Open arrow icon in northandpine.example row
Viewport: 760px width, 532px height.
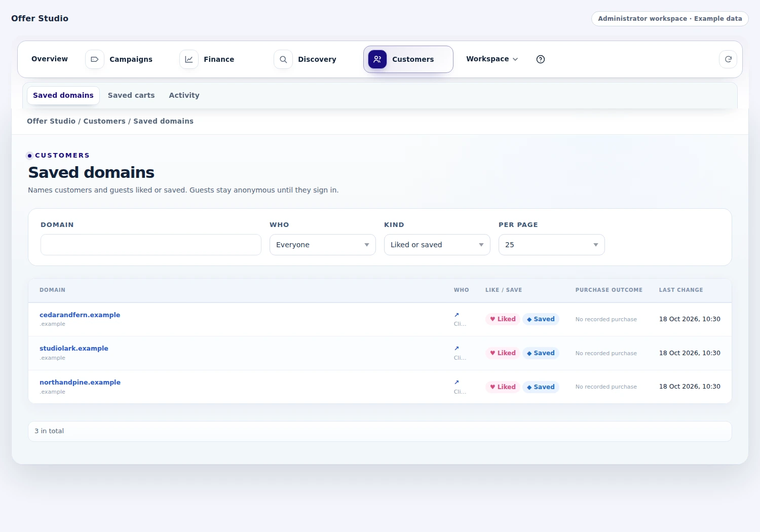457,382
